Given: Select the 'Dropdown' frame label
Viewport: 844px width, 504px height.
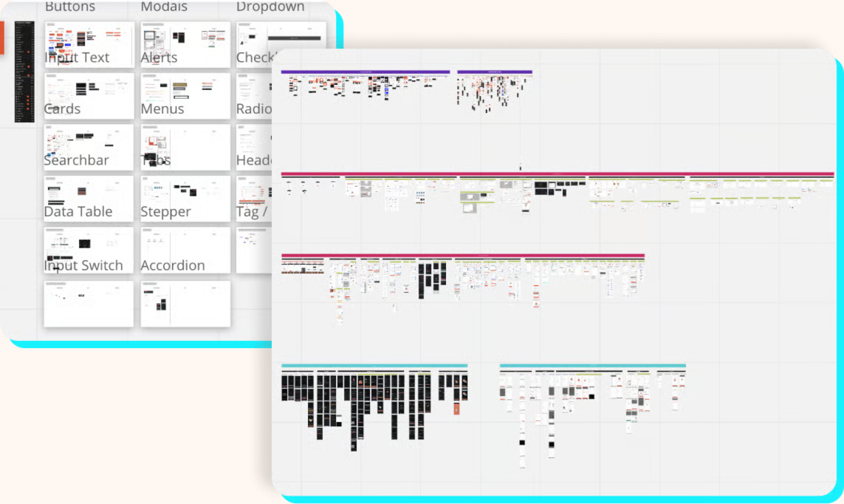Looking at the screenshot, I should (x=270, y=6).
